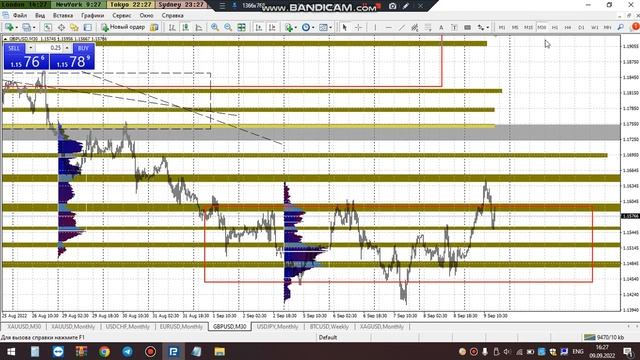Toggle the Navigator panel icon
Image resolution: width=640 pixels, height=360 pixels.
[x=74, y=27]
